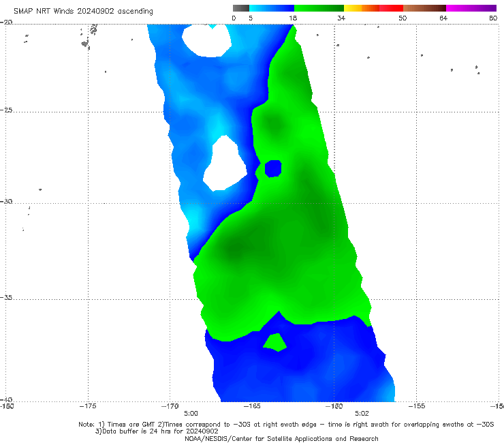Click the '34' label under the color bar

[341, 18]
